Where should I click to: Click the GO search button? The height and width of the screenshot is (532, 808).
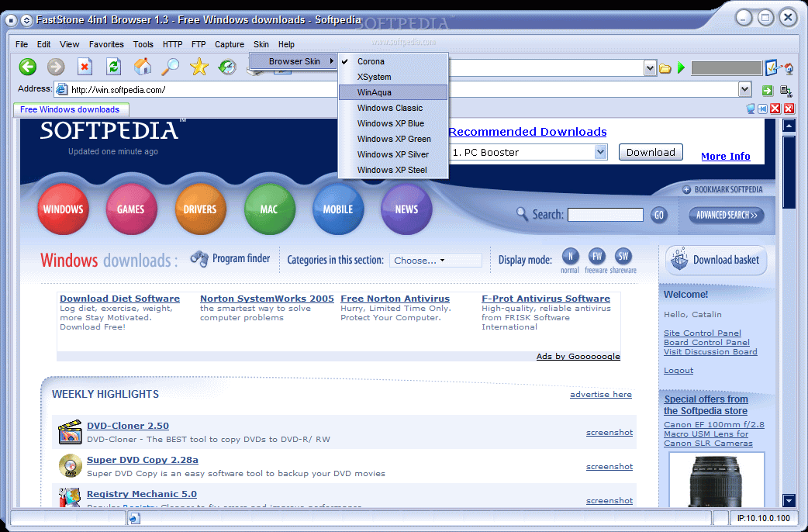(658, 215)
